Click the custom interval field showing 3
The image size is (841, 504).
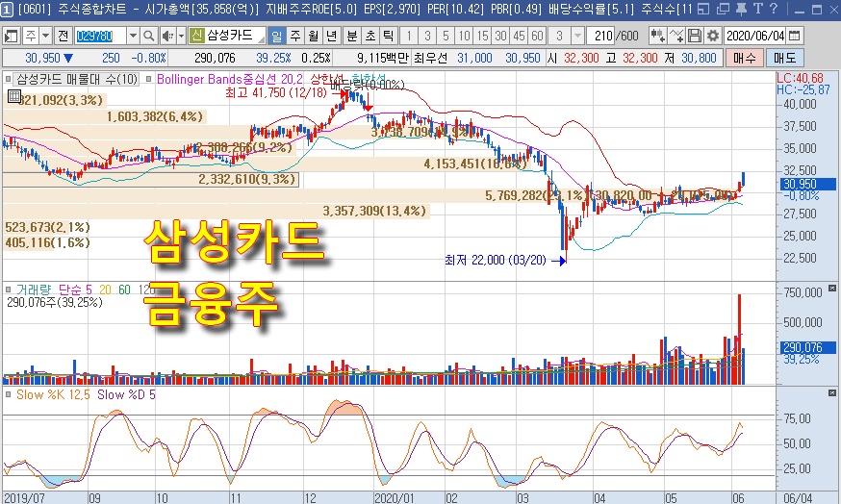(559, 36)
